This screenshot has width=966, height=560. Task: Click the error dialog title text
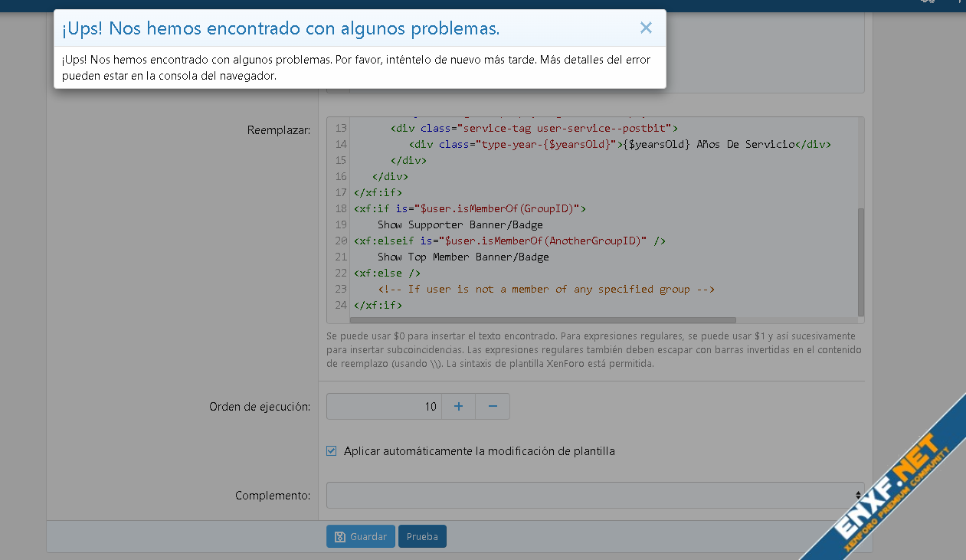click(280, 29)
